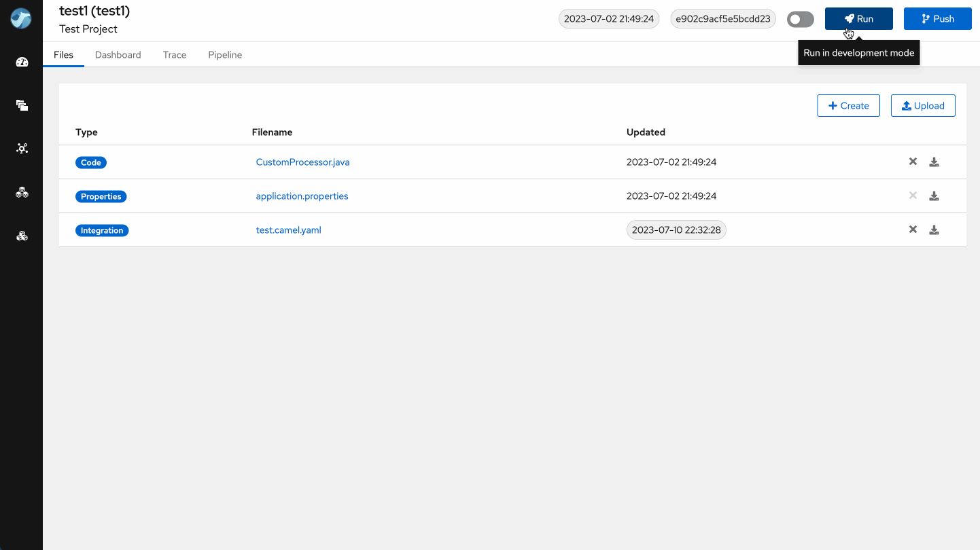Open the dashboard gauge sidebar icon
The image size is (980, 550).
(x=22, y=62)
